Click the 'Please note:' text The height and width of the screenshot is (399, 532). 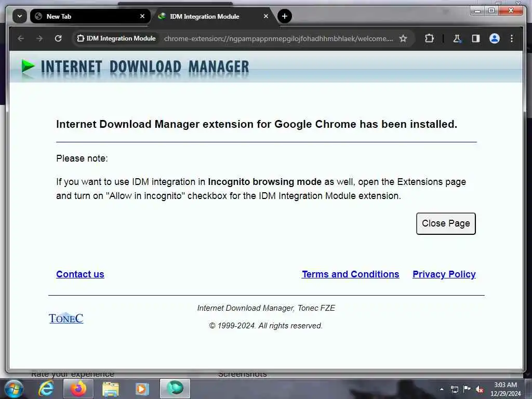[82, 158]
